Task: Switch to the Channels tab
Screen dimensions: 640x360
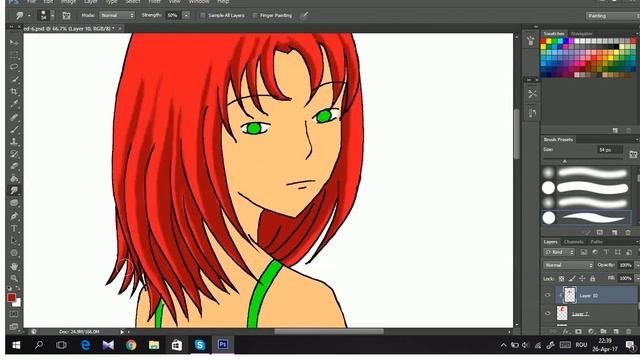Action: tap(573, 242)
